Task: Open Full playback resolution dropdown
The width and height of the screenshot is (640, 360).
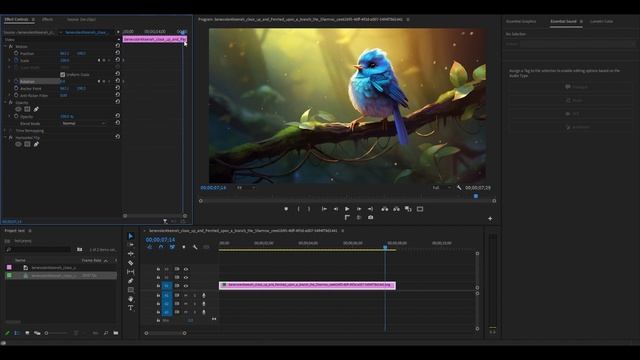Action: pyautogui.click(x=442, y=188)
